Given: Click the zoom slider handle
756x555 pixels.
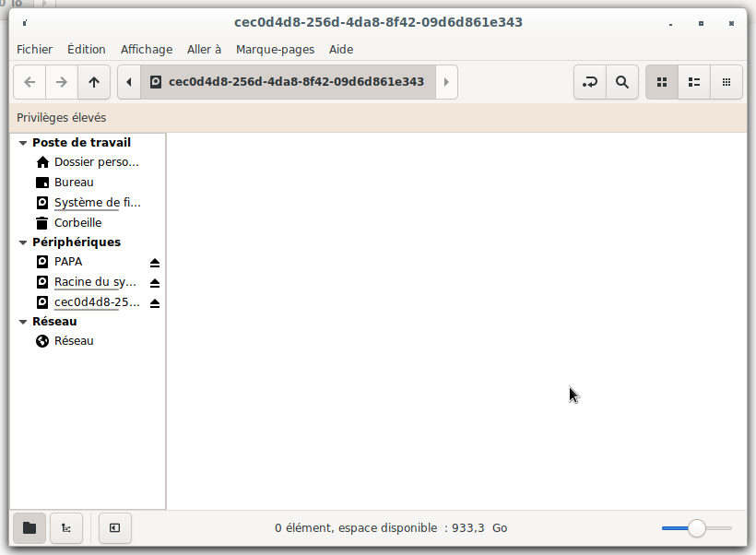Looking at the screenshot, I should 697,528.
